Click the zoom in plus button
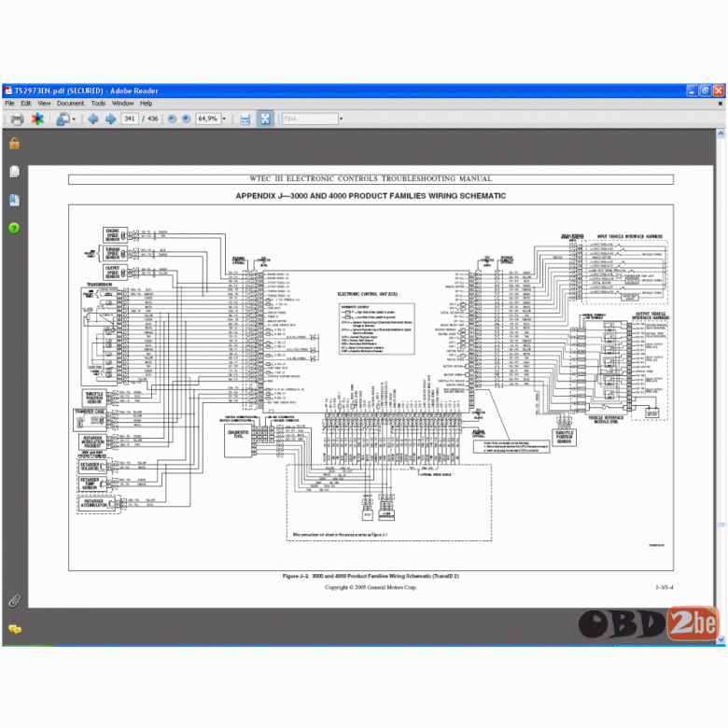728x728 pixels. click(186, 119)
